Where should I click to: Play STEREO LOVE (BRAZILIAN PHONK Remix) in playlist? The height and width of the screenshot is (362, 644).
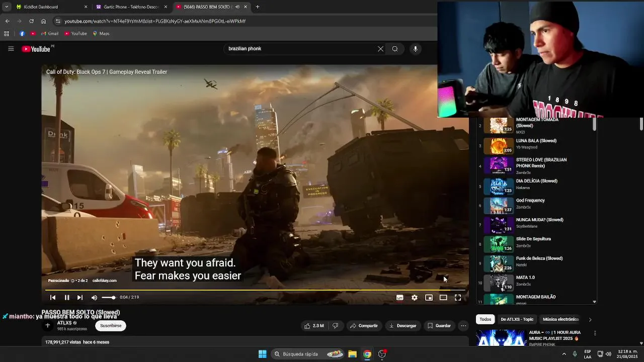click(x=536, y=165)
